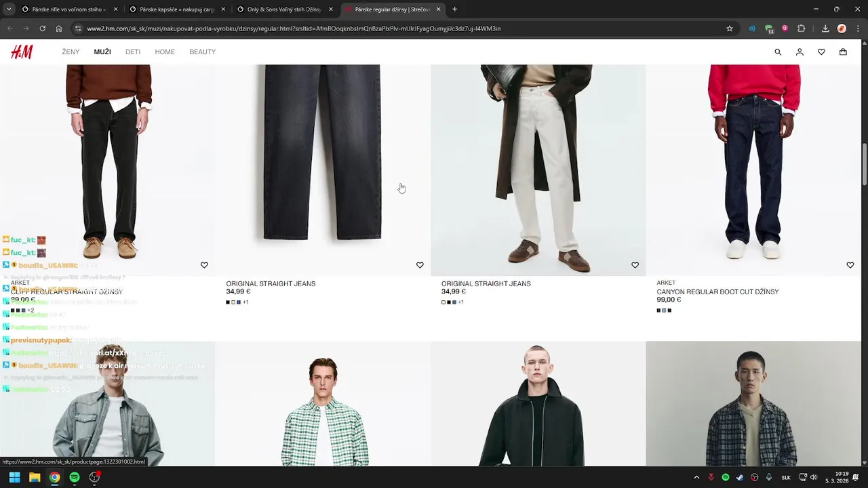Open favourites heart icon in header
The width and height of the screenshot is (868, 488).
(821, 52)
